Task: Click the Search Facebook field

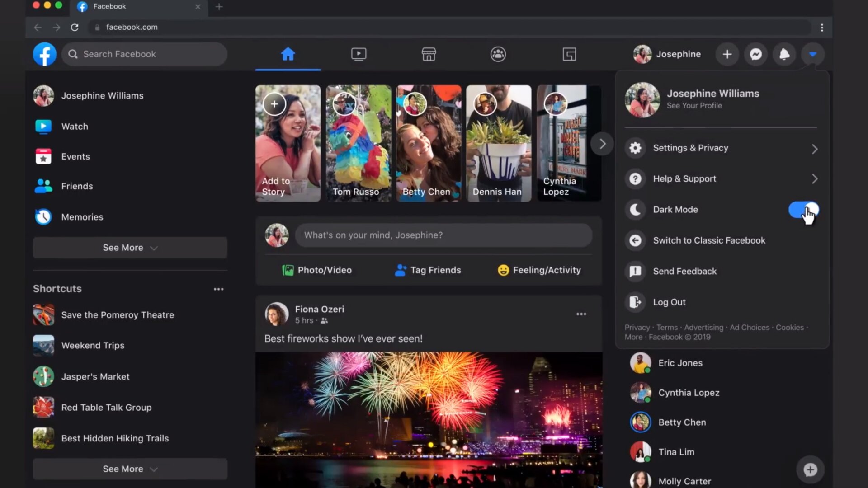Action: point(145,54)
